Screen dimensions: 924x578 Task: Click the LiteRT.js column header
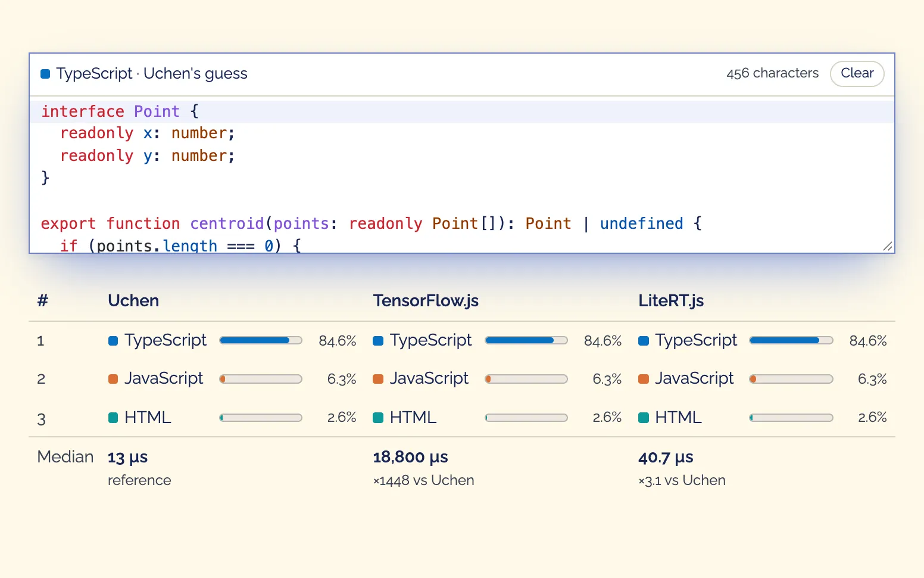(x=671, y=300)
